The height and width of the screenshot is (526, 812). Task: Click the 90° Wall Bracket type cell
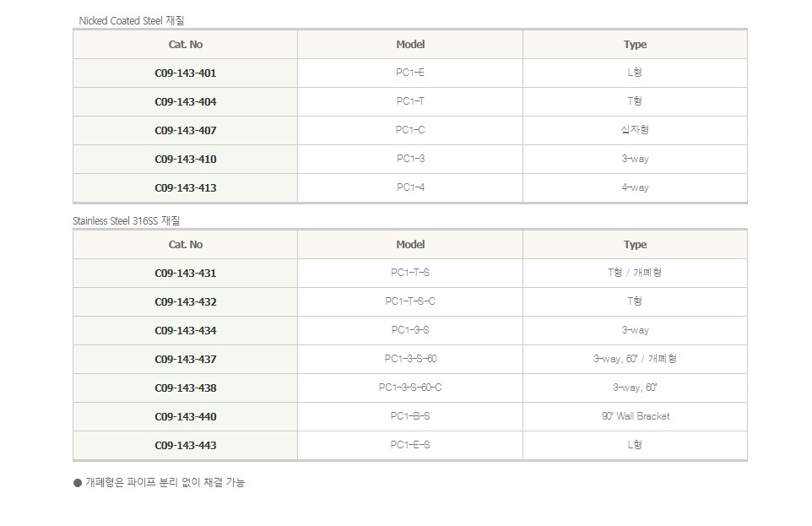click(635, 416)
